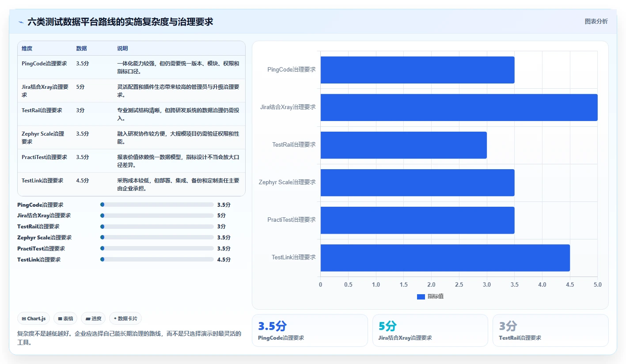
Task: Select the 进度 tag chip
Action: tap(93, 318)
